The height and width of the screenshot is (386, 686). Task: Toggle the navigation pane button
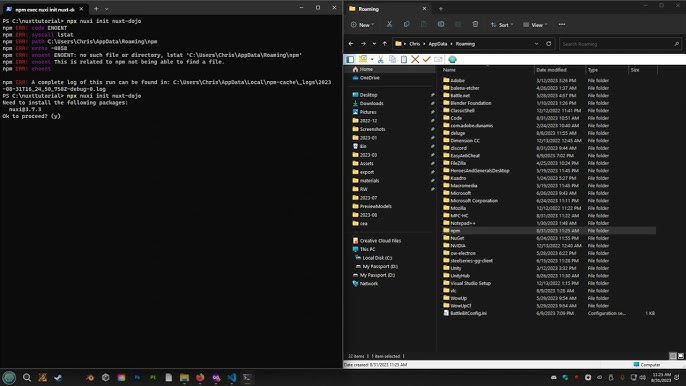[x=350, y=59]
